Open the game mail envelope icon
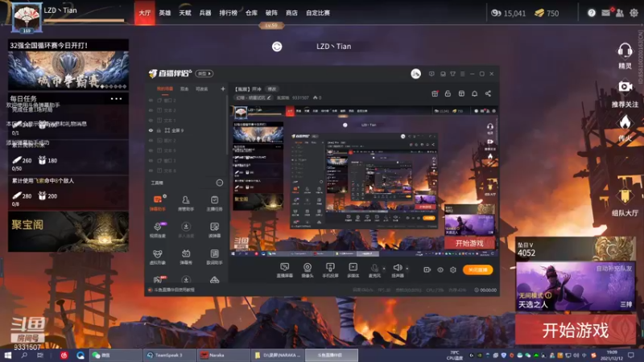The height and width of the screenshot is (362, 644). [606, 13]
